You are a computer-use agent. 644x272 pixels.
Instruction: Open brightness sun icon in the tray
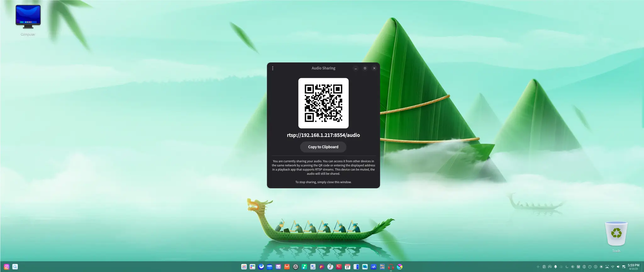click(x=573, y=267)
